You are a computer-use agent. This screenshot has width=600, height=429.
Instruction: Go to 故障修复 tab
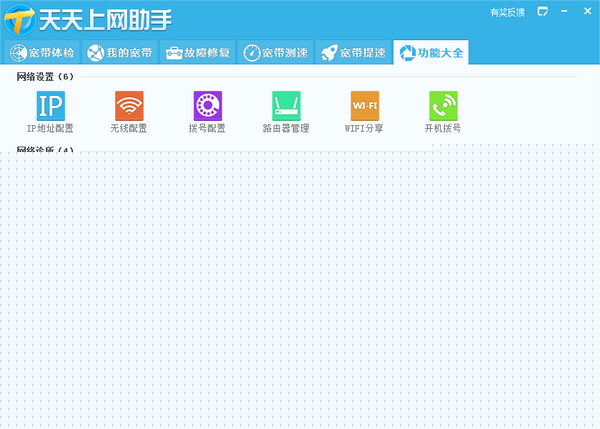pyautogui.click(x=198, y=52)
